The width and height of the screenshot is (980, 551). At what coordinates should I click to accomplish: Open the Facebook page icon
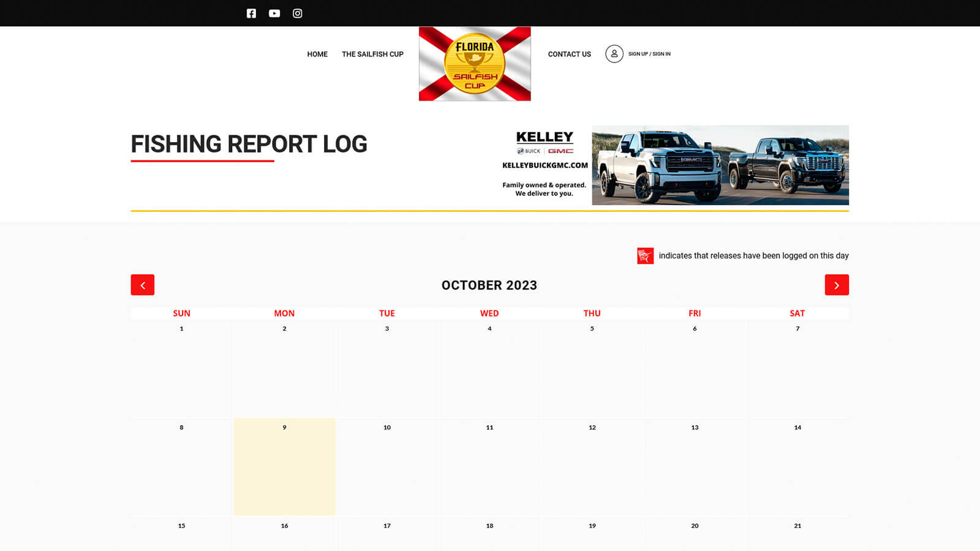tap(251, 13)
